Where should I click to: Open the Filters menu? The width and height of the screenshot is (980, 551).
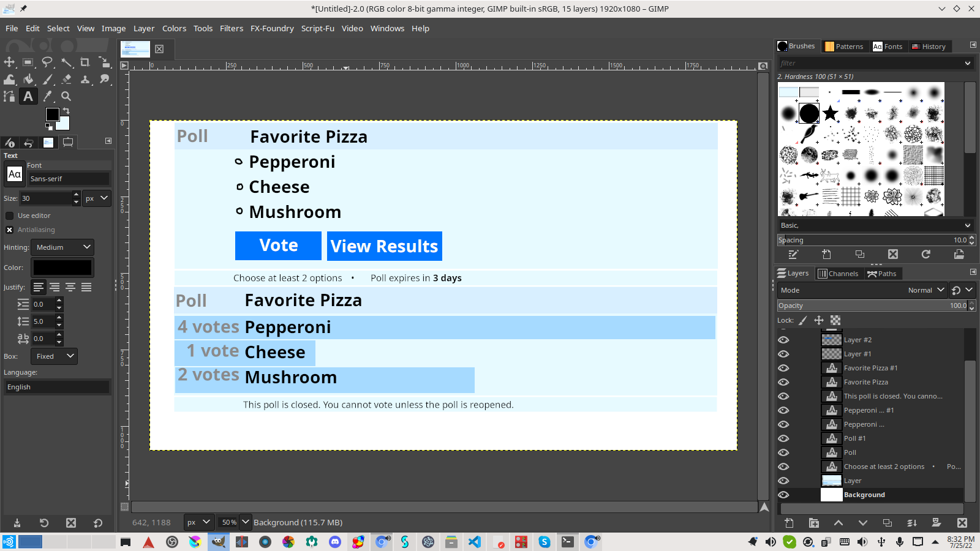coord(231,28)
